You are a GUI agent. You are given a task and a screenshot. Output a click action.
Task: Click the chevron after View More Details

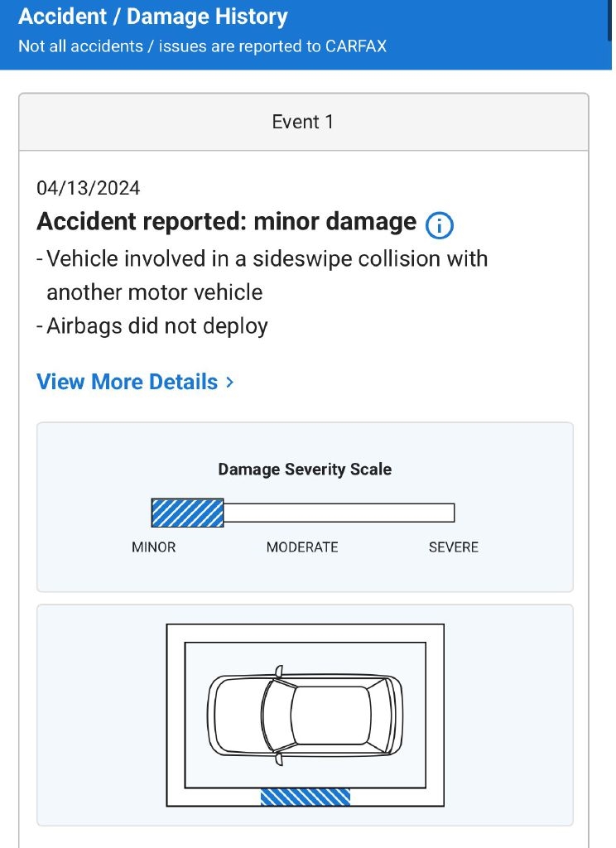[x=230, y=382]
